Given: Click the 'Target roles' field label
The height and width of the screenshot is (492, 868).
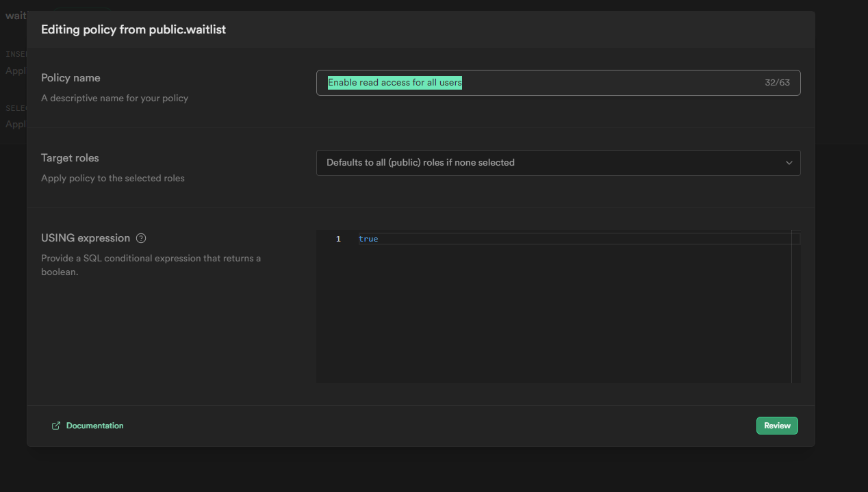Looking at the screenshot, I should [70, 158].
